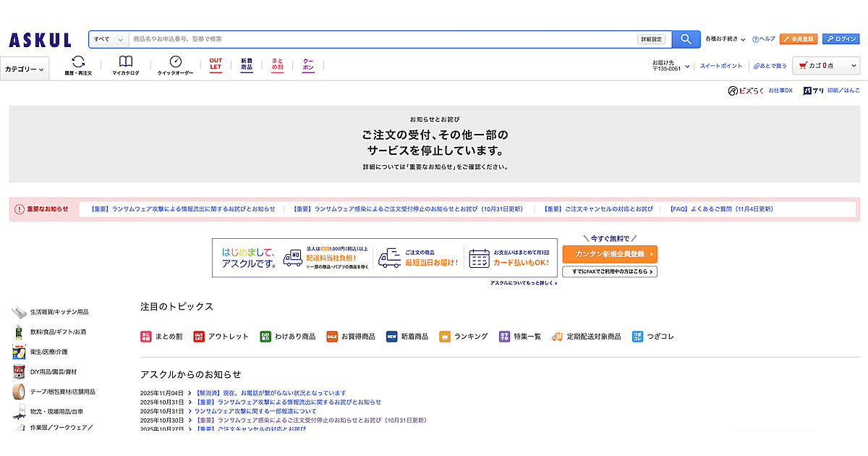Expand the カゴ cart dropdown
Image resolution: width=868 pixels, height=456 pixels.
pyautogui.click(x=854, y=66)
